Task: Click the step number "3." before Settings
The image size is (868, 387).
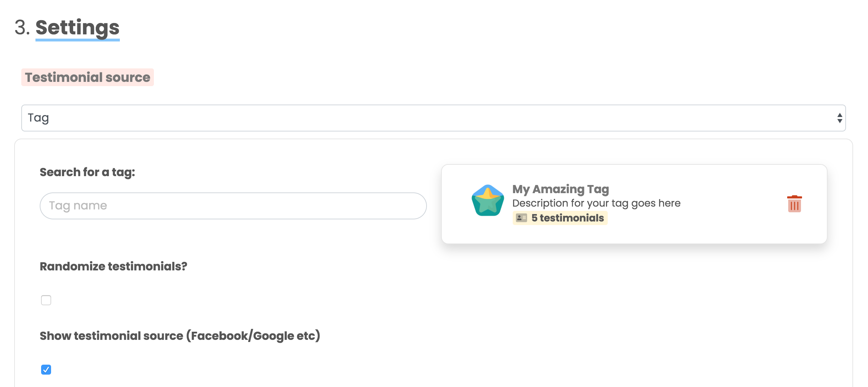Action: 22,28
